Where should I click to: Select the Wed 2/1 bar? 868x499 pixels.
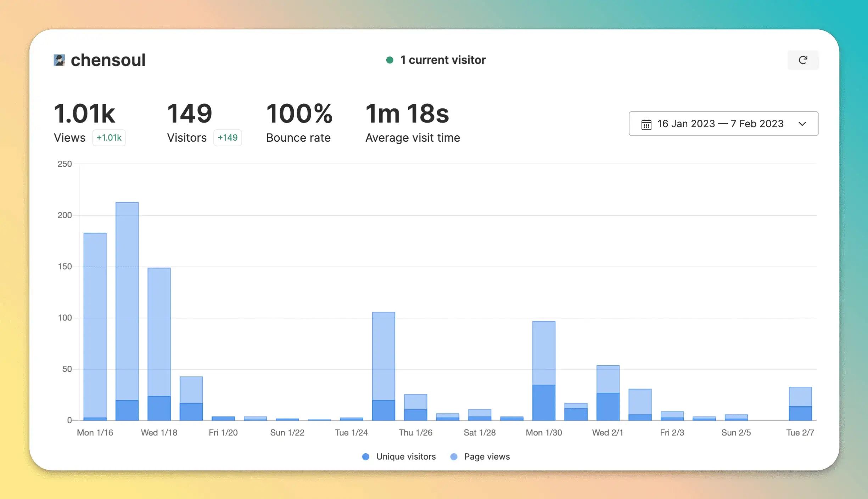[x=608, y=393]
